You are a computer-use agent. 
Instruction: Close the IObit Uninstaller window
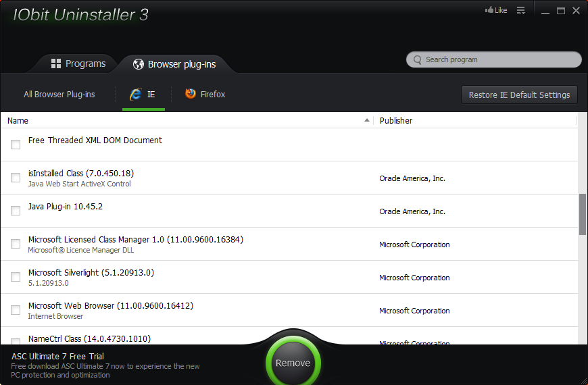click(x=576, y=11)
